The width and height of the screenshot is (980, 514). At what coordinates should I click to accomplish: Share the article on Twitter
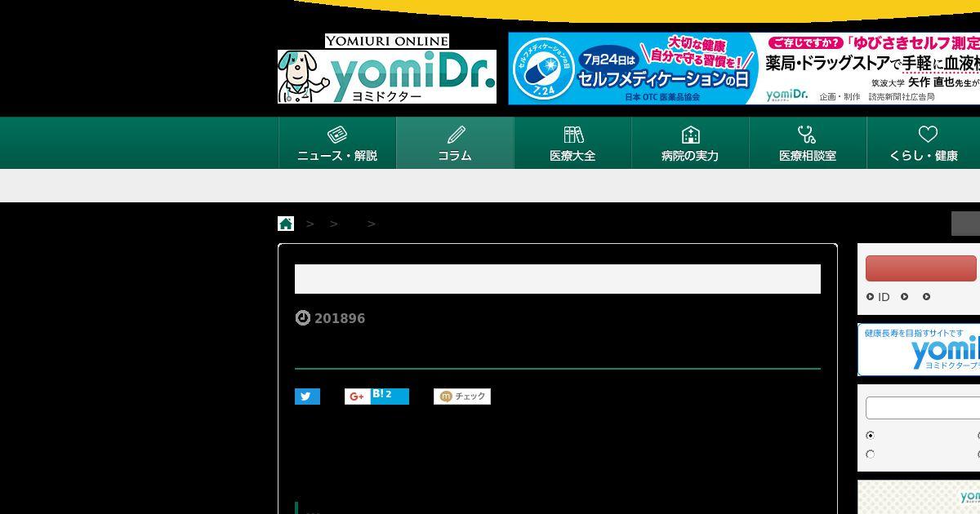pos(307,397)
